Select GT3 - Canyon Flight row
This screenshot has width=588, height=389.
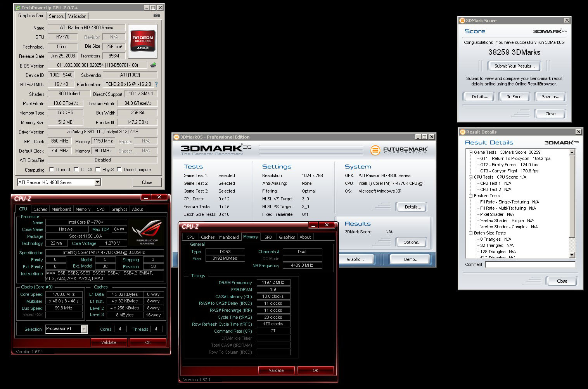point(509,171)
